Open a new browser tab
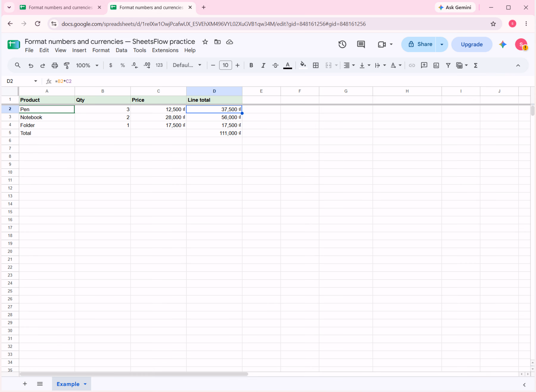The width and height of the screenshot is (536, 392). tap(204, 7)
